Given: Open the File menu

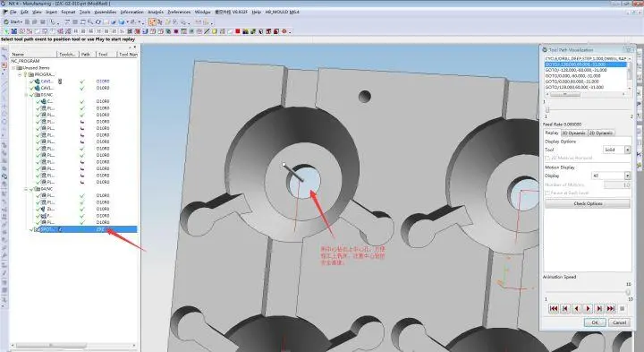Looking at the screenshot, I should 13,12.
